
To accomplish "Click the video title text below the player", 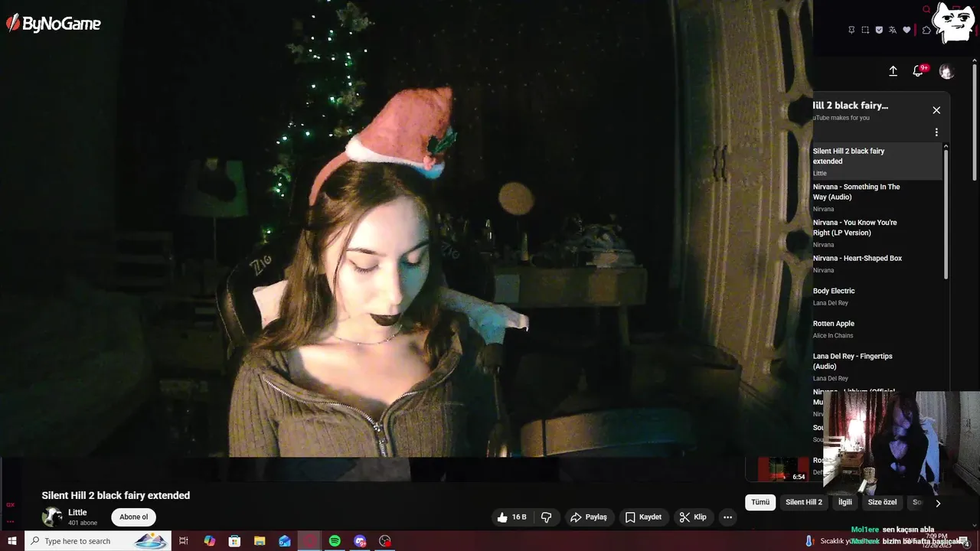I will point(116,495).
